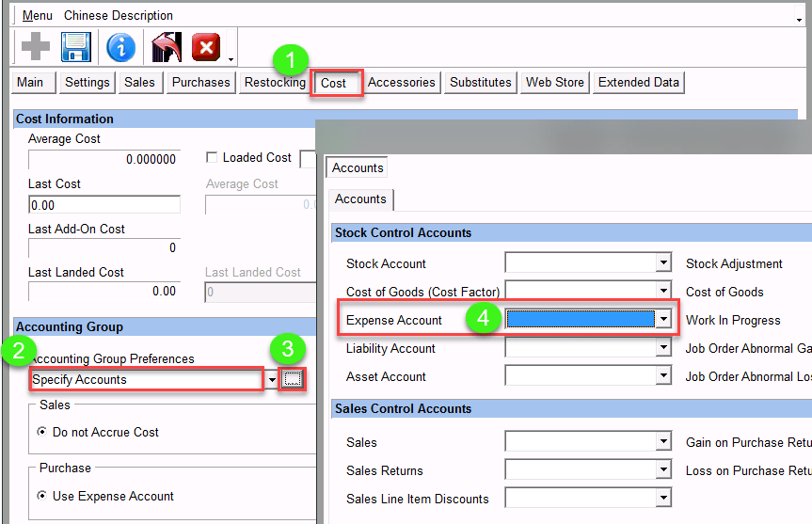Click the Extended Data tab button

639,83
